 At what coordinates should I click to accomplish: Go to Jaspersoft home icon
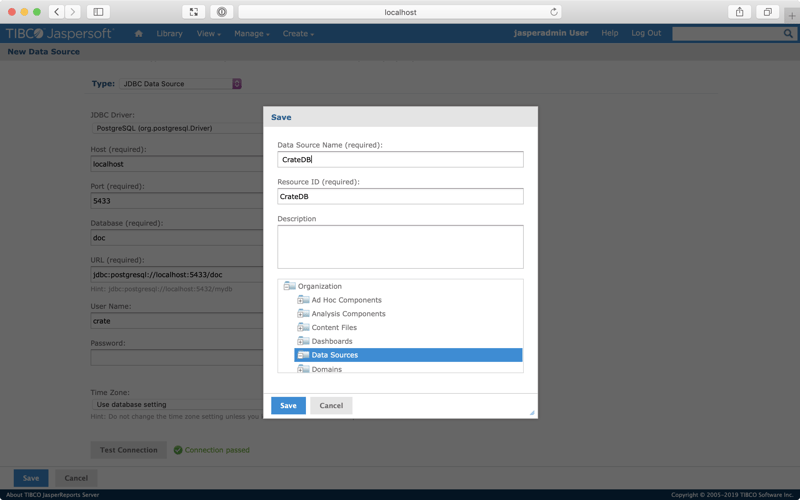pos(138,34)
